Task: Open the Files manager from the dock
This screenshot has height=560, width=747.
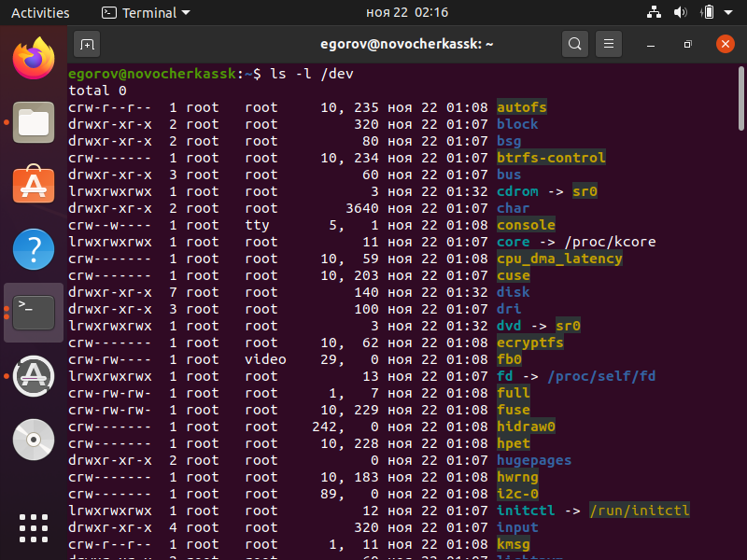Action: tap(34, 122)
